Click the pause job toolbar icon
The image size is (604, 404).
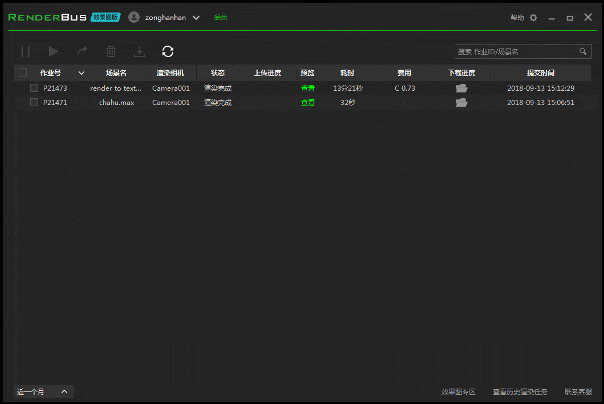26,51
